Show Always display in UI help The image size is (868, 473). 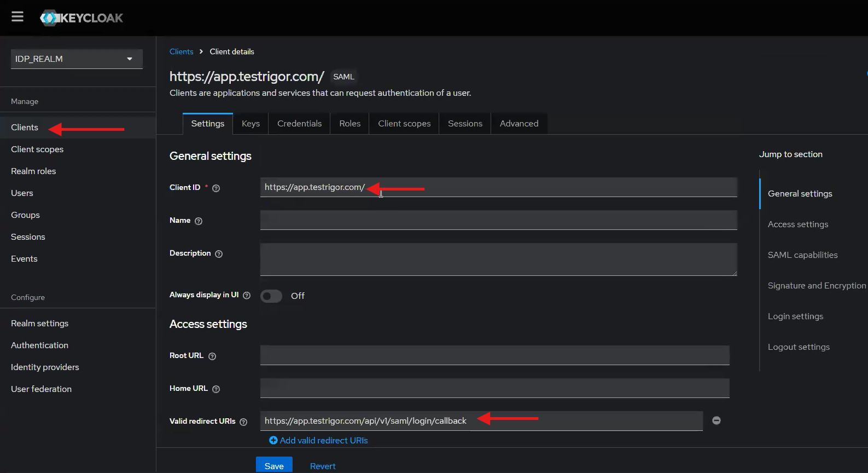pos(247,296)
